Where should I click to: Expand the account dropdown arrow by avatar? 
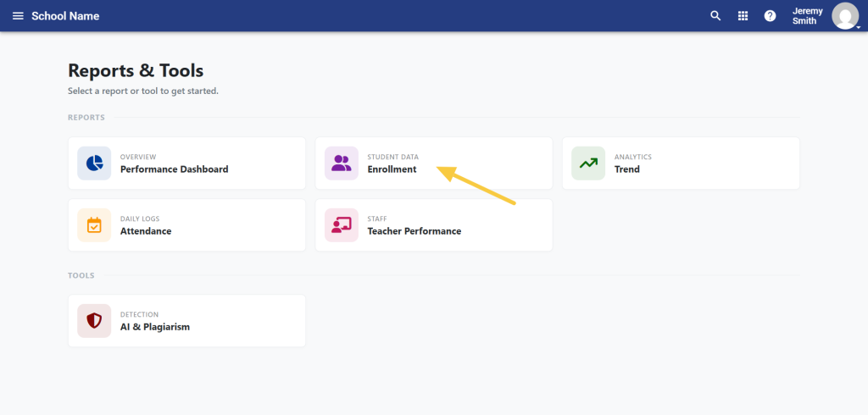tap(858, 26)
